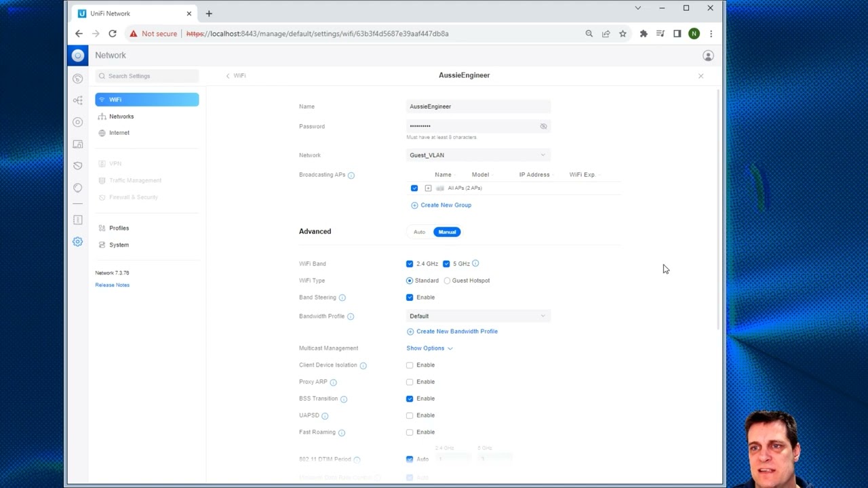Show info for 5 GHz band
This screenshot has width=868, height=488.
(x=475, y=264)
